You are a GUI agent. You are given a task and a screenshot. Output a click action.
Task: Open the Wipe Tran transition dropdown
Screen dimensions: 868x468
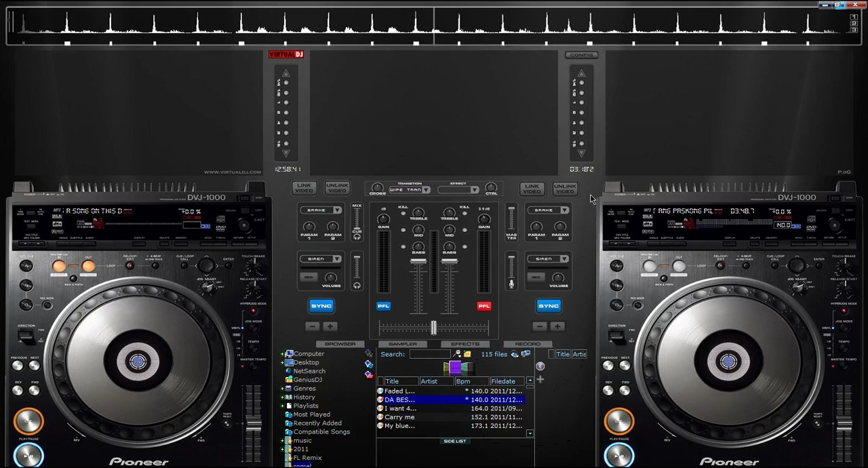[x=409, y=190]
